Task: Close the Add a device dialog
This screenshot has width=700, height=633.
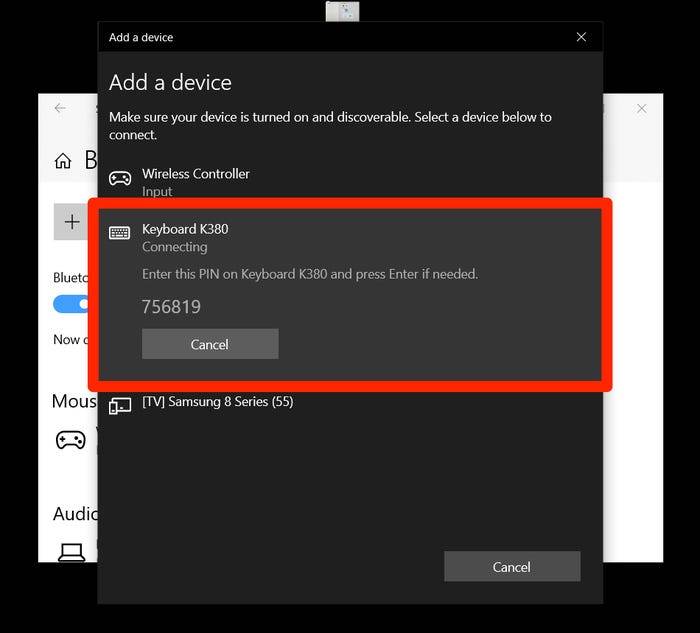Action: 581,37
